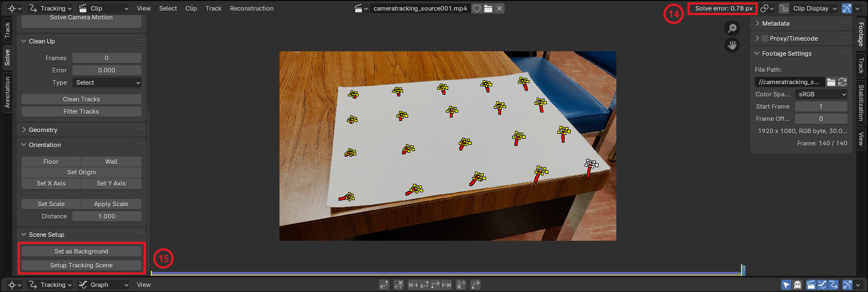The width and height of the screenshot is (868, 292).
Task: Click the Floor orientation button
Action: click(x=51, y=162)
